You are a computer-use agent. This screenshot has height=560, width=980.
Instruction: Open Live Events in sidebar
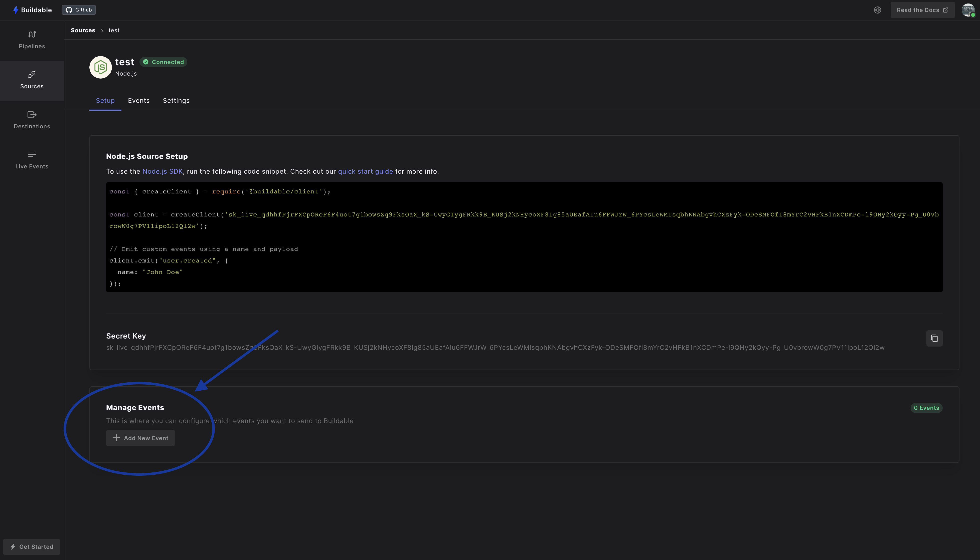pos(32,160)
